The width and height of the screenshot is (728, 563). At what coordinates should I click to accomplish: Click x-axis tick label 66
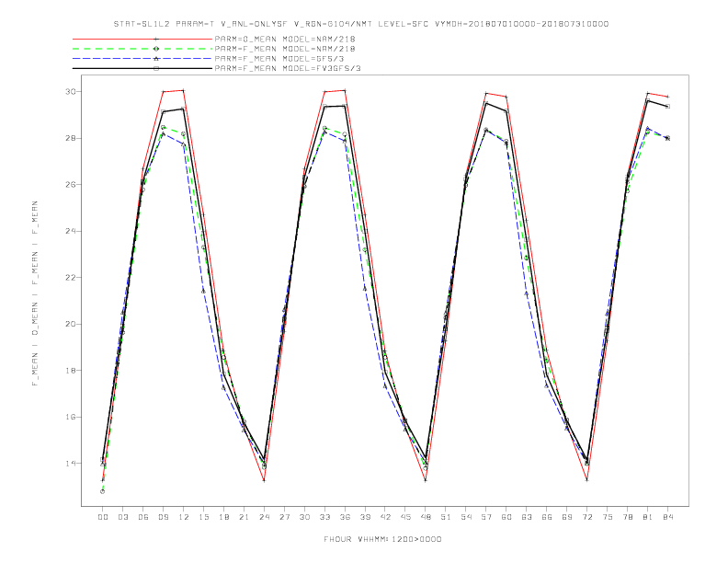[x=547, y=517]
